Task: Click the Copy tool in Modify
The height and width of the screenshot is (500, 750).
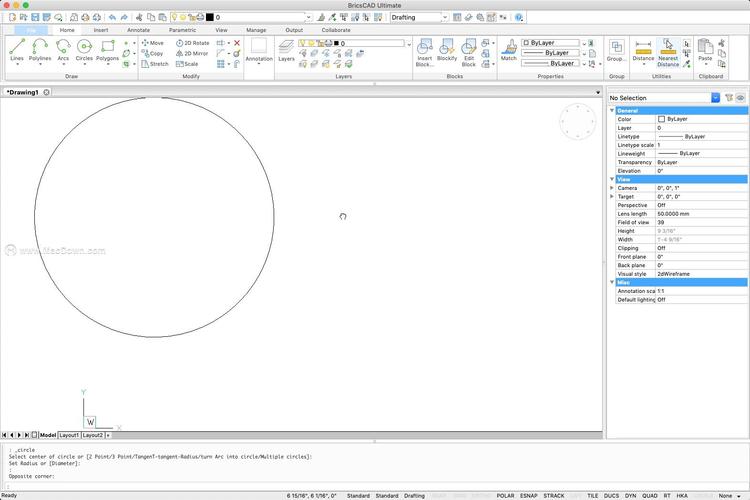Action: click(x=153, y=54)
